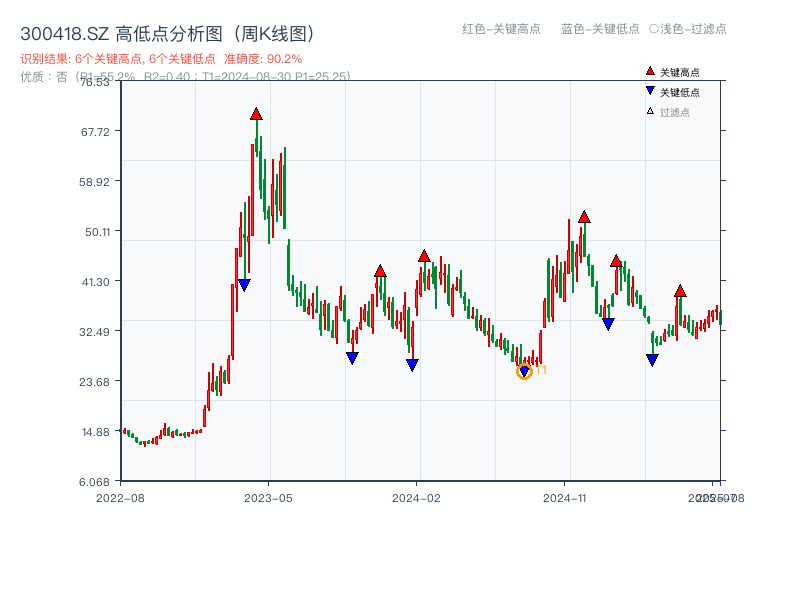Click the orange circled T1 marker on the chart
The width and height of the screenshot is (800, 600).
[x=524, y=371]
